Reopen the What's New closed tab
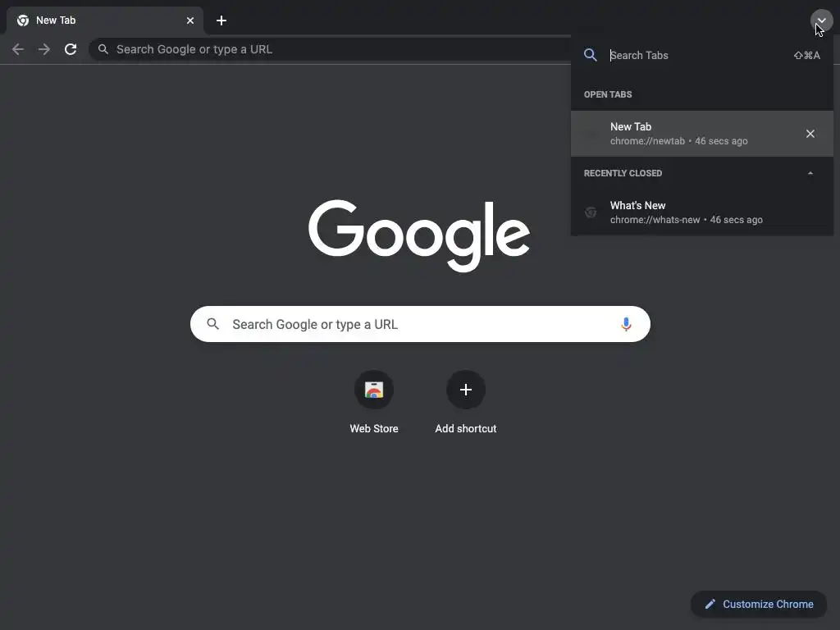Viewport: 840px width, 630px height. (702, 212)
